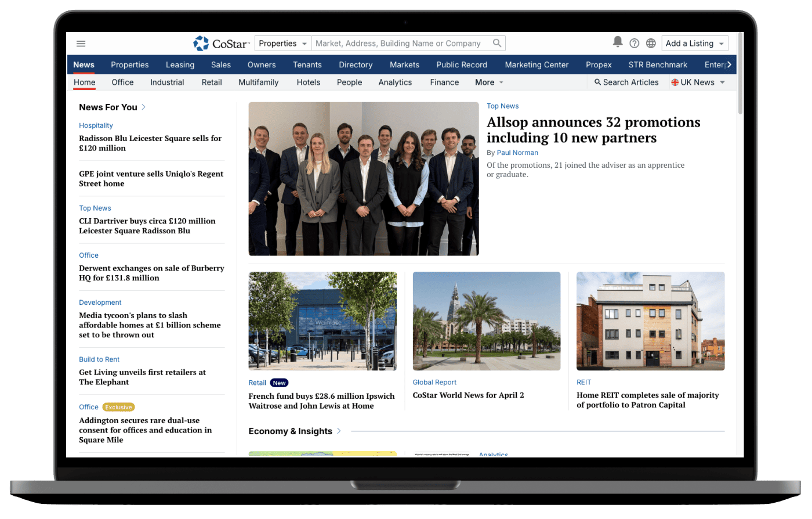Open the Markets navigation tab

tap(404, 65)
